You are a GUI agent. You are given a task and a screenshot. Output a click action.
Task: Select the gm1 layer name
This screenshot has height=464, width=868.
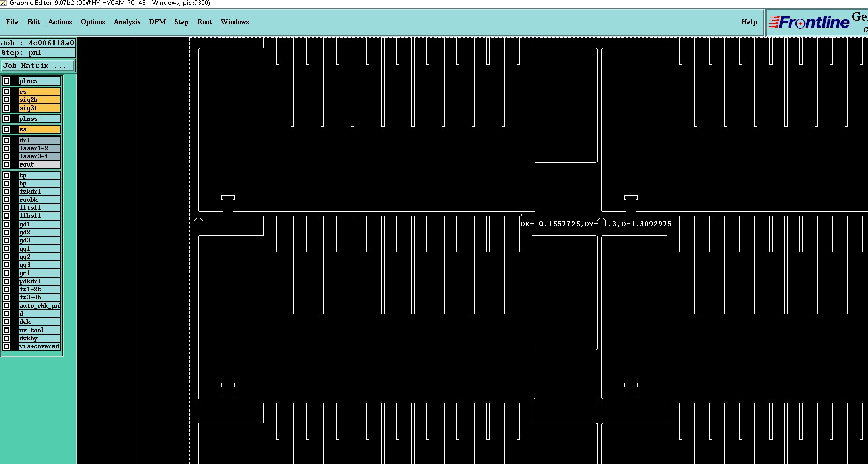point(40,273)
